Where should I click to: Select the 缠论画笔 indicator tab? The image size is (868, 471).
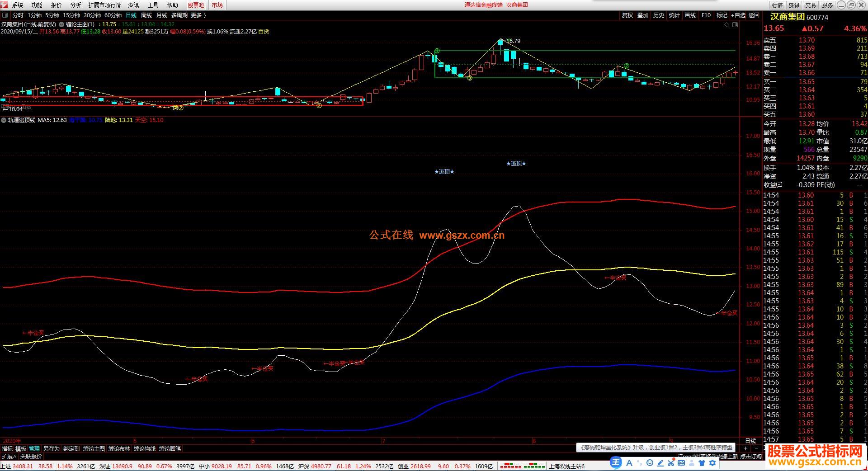point(170,449)
